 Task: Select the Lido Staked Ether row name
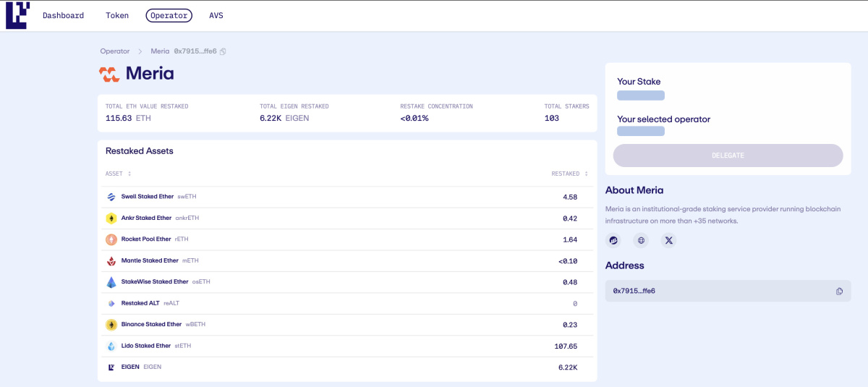146,346
